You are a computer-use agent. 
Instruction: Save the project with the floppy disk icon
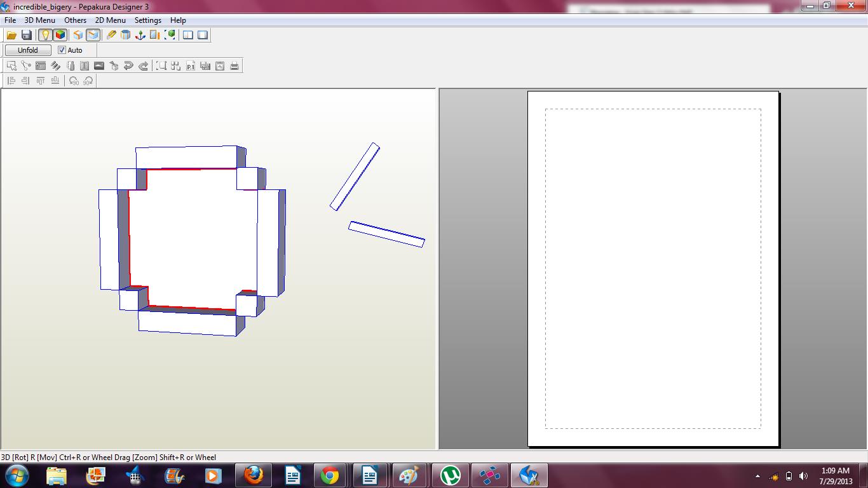(27, 35)
